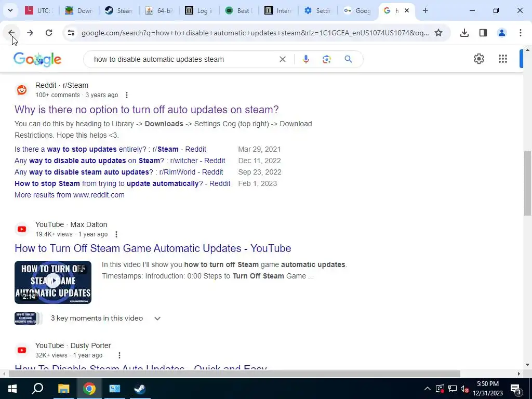Click the vertical page scrollbar thumb

tap(527, 183)
